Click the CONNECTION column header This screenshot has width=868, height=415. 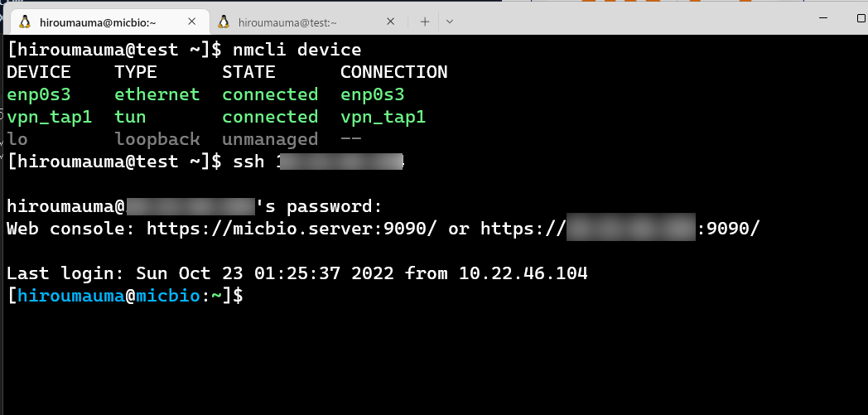[x=393, y=73]
